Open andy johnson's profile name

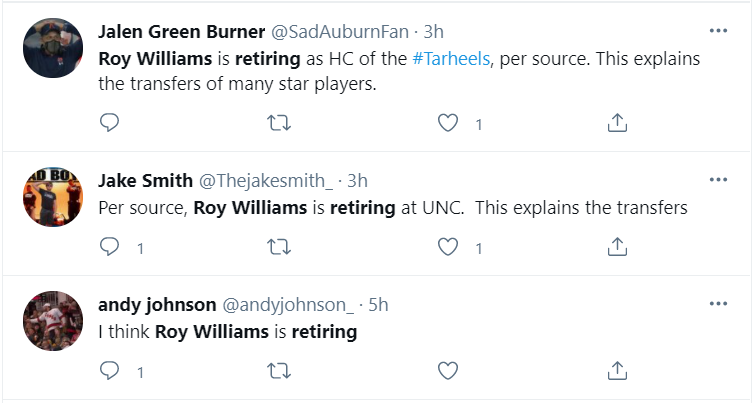click(157, 304)
